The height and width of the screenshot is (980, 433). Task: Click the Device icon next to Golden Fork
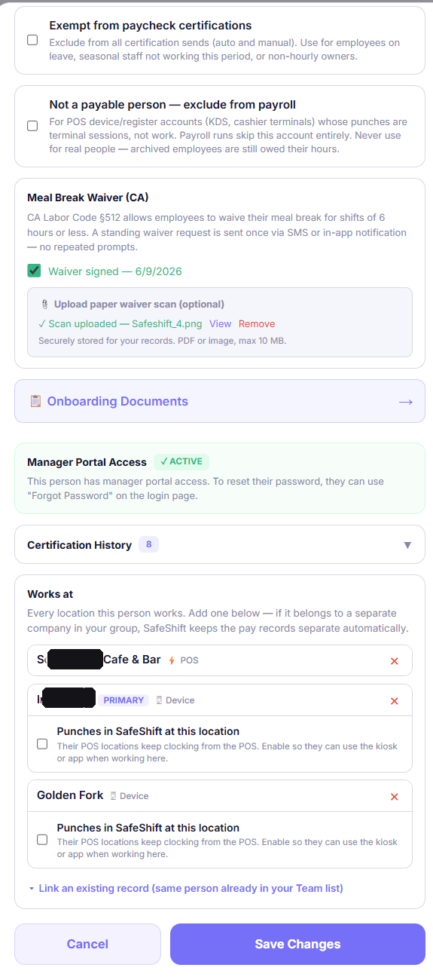tap(113, 796)
